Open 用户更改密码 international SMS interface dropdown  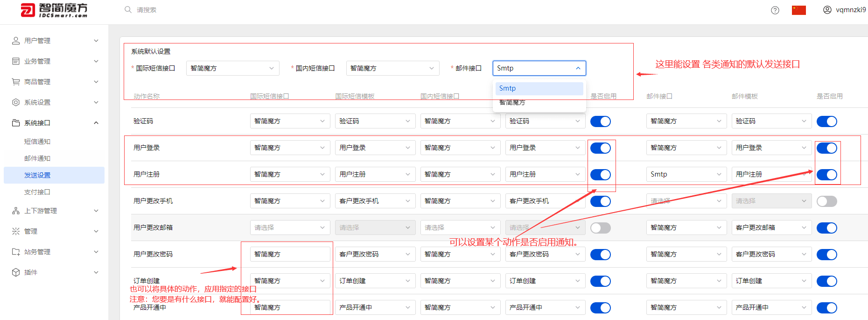pyautogui.click(x=290, y=254)
